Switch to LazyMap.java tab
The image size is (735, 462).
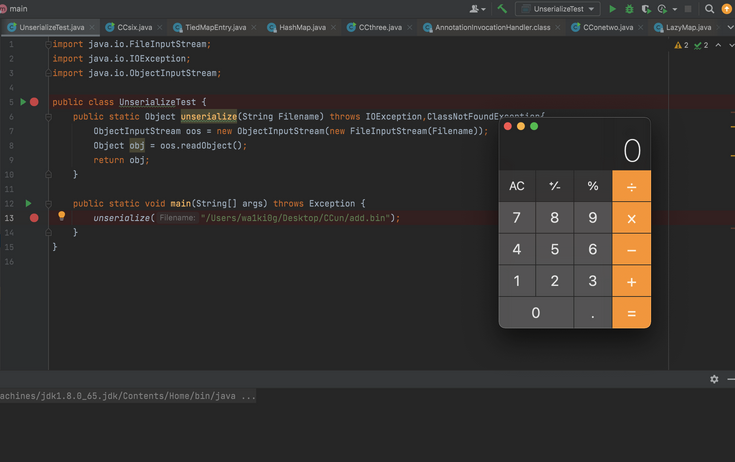coord(688,27)
